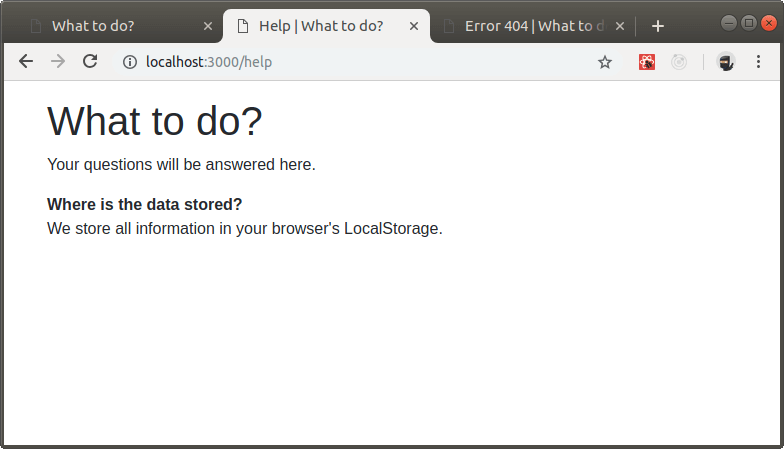Switch to the 'Error 404' tab
Image resolution: width=784 pixels, height=449 pixels.
[x=532, y=26]
